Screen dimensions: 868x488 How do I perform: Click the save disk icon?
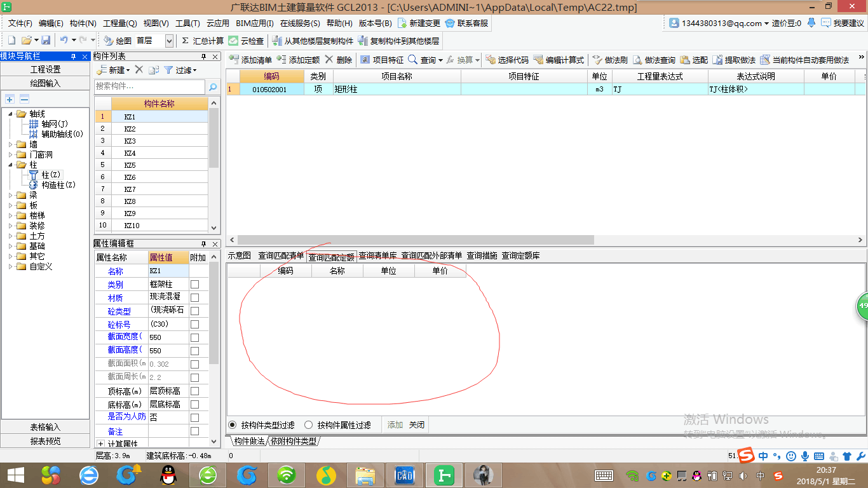coord(46,40)
